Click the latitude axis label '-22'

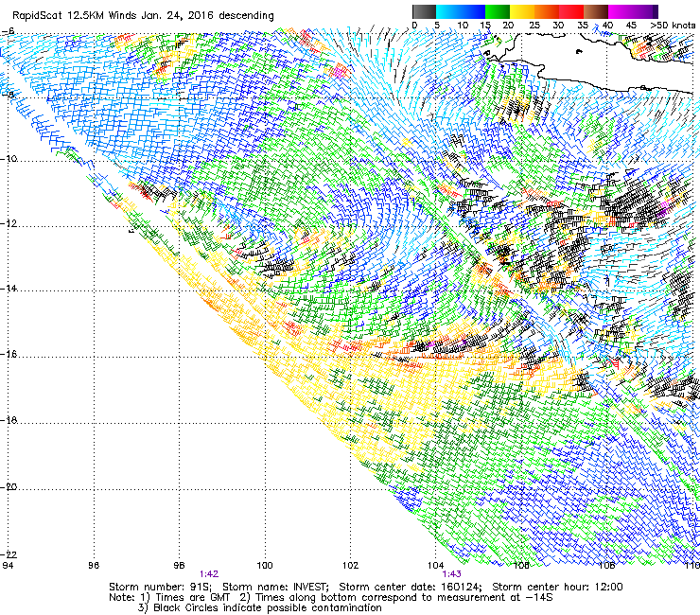point(9,554)
